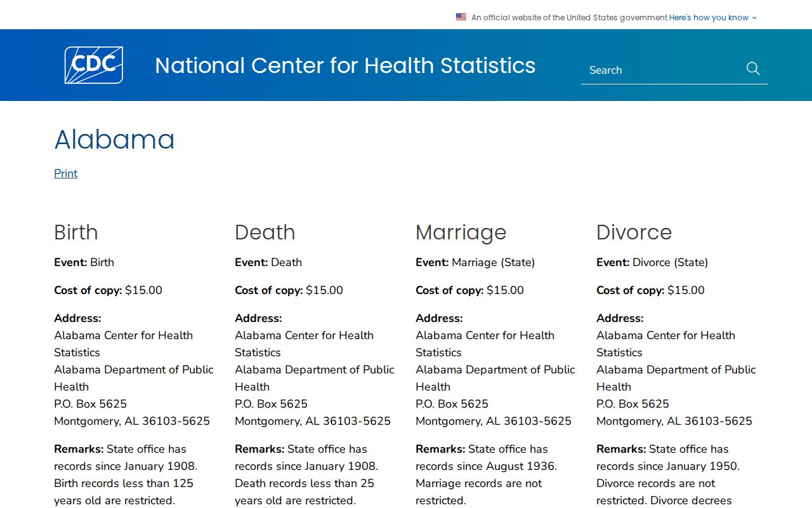Click "records since January 1950." in Divorce remarks
The image size is (812, 508).
pyautogui.click(x=668, y=466)
